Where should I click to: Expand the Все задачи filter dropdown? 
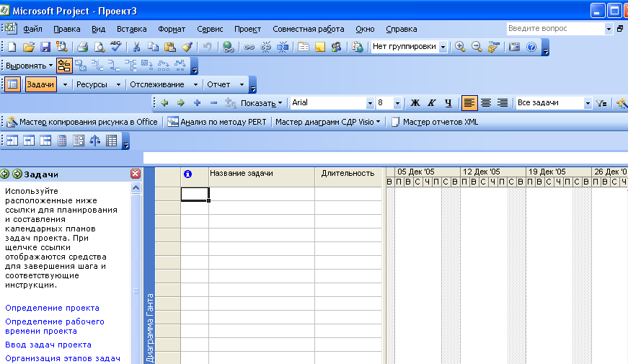click(588, 103)
